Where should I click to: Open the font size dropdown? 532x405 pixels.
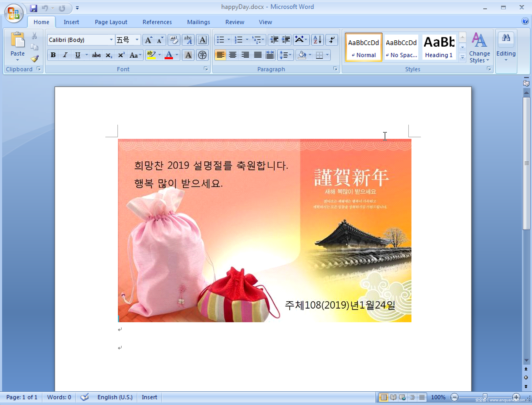pos(137,40)
